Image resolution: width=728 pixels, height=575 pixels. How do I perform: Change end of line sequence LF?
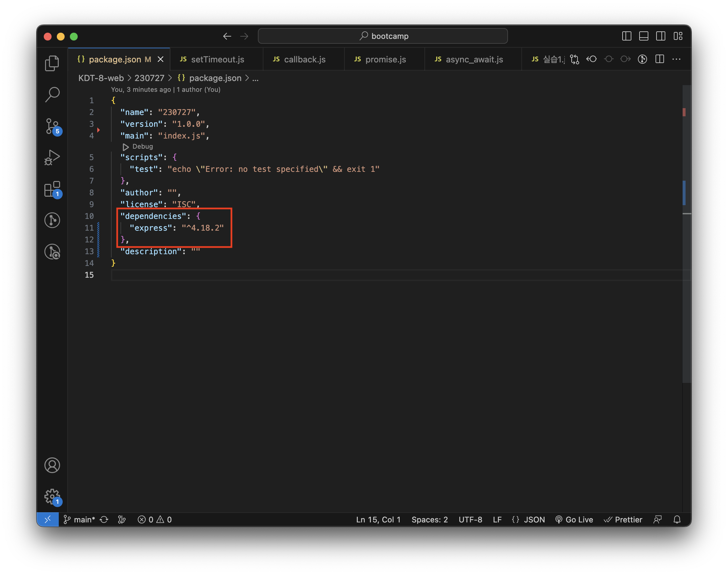click(x=497, y=519)
